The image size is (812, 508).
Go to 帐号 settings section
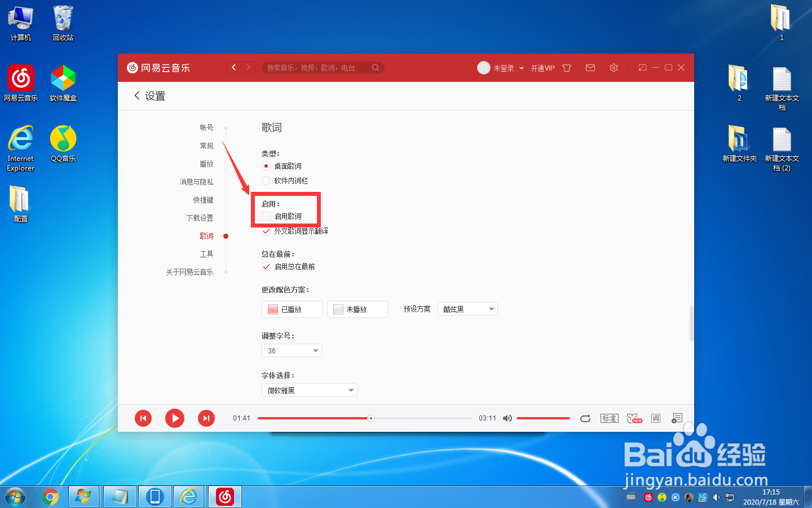pyautogui.click(x=206, y=128)
